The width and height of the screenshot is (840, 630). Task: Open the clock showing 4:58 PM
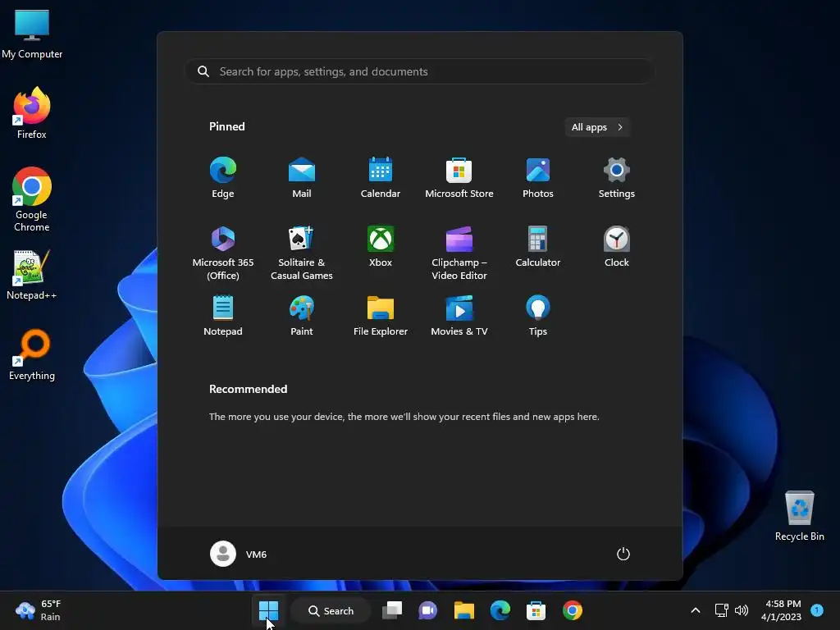[x=781, y=610]
